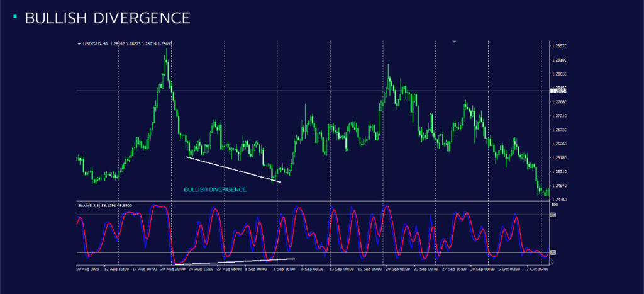Select the white trendline under price lows

point(233,169)
